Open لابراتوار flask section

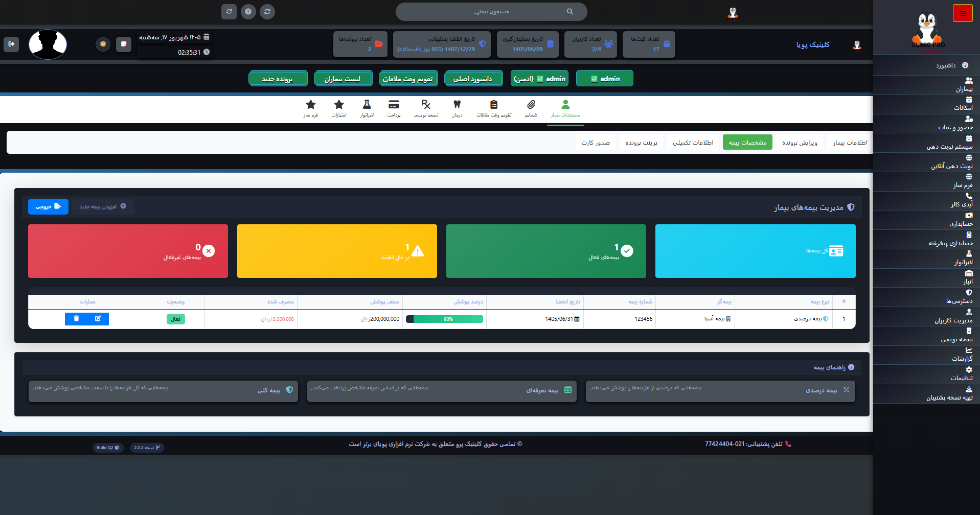367,109
